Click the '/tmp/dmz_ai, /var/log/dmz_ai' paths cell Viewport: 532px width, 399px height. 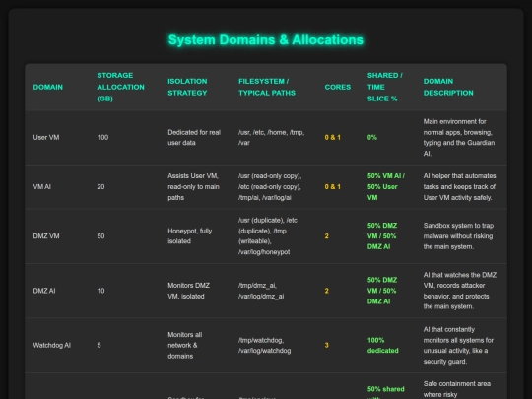point(261,291)
